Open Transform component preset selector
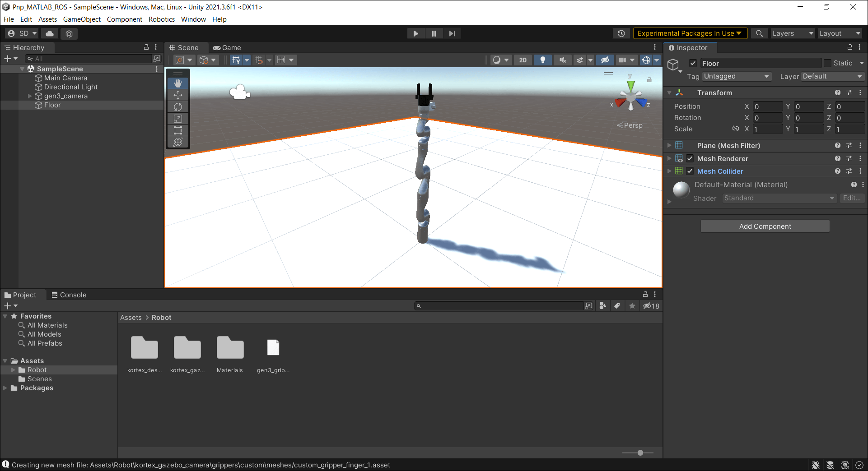Image resolution: width=868 pixels, height=471 pixels. (849, 92)
